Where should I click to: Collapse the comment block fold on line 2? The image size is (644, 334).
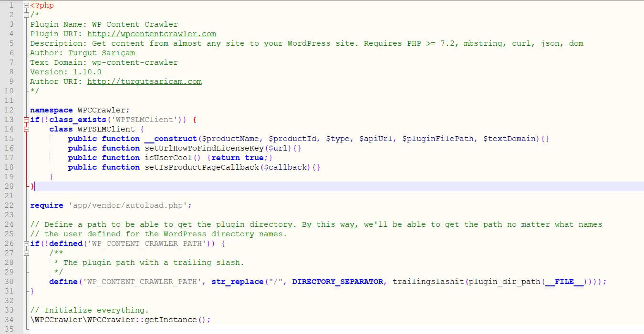click(x=26, y=15)
